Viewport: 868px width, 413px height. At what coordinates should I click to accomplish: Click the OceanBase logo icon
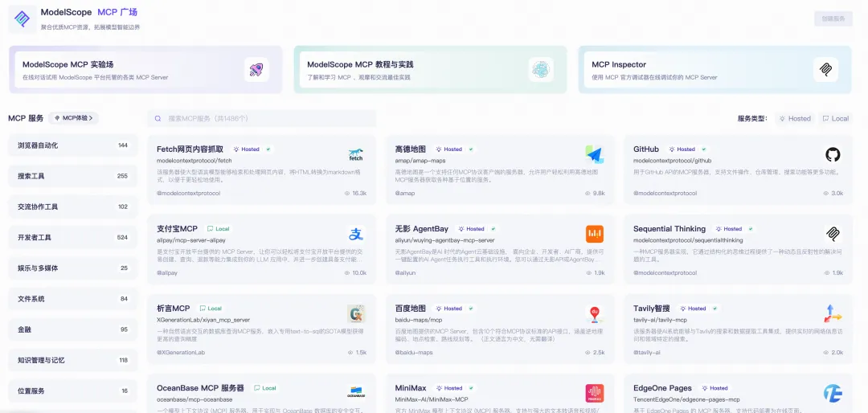point(356,394)
